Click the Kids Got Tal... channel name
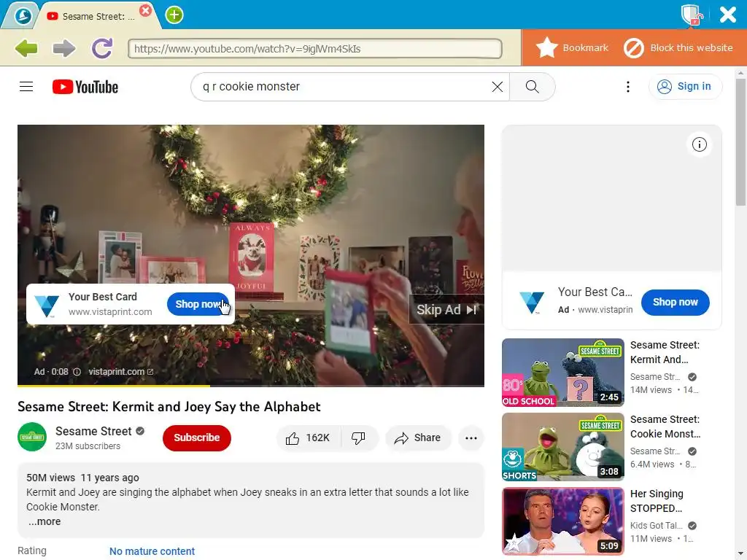This screenshot has width=747, height=560. point(656,525)
